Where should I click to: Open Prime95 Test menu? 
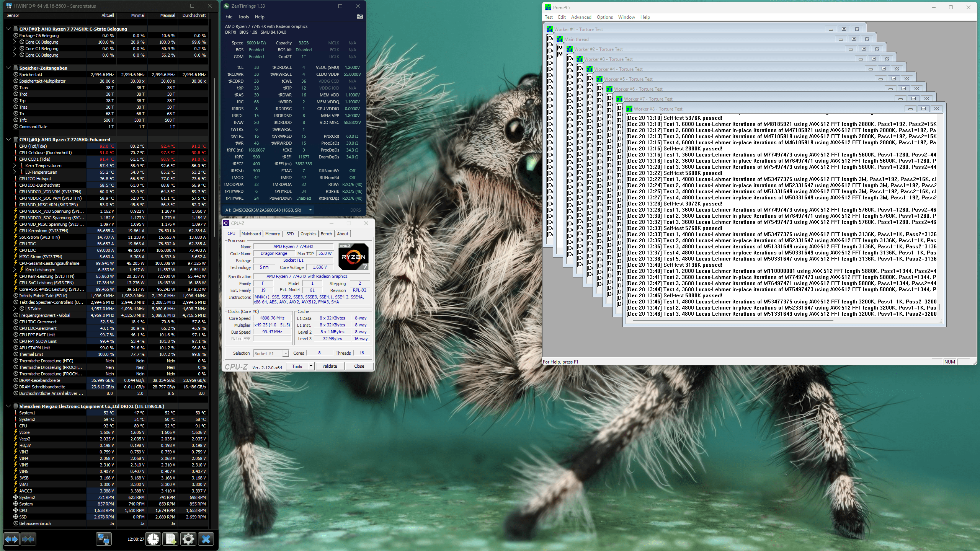coord(549,17)
